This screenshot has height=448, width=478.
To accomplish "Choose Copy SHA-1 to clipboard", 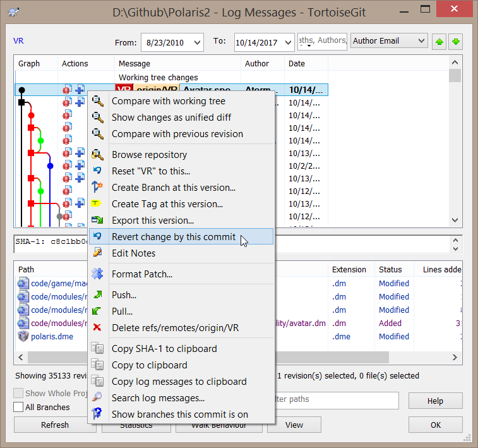I will (x=181, y=349).
